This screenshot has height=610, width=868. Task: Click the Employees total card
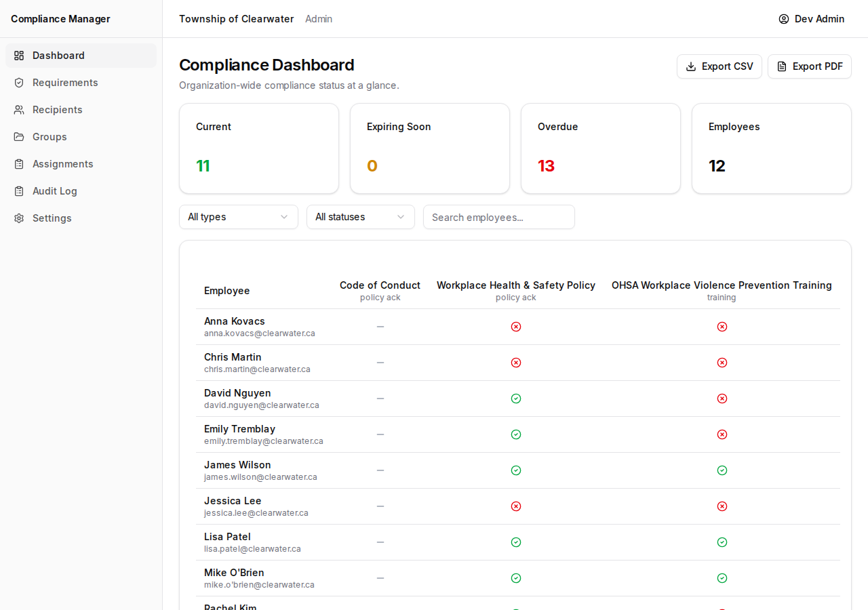pos(772,148)
